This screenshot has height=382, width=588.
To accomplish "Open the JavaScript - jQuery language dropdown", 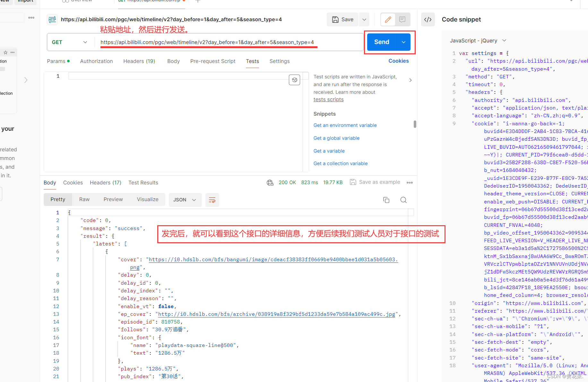I will 478,40.
